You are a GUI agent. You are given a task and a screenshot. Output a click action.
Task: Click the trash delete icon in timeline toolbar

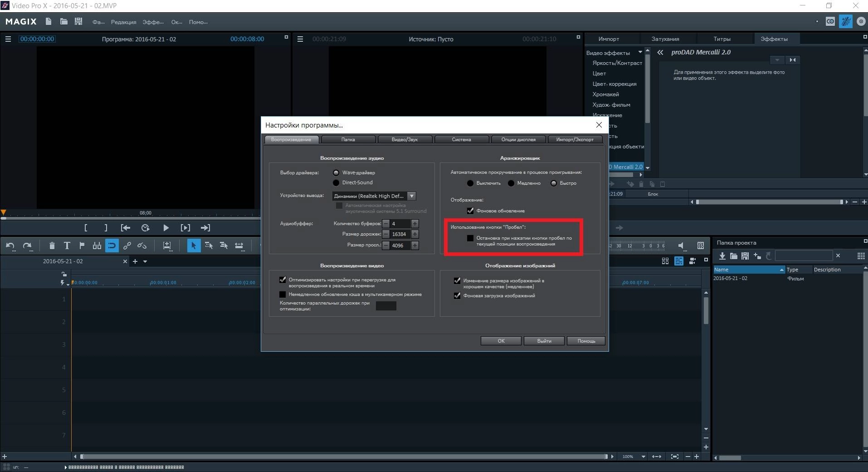point(52,246)
